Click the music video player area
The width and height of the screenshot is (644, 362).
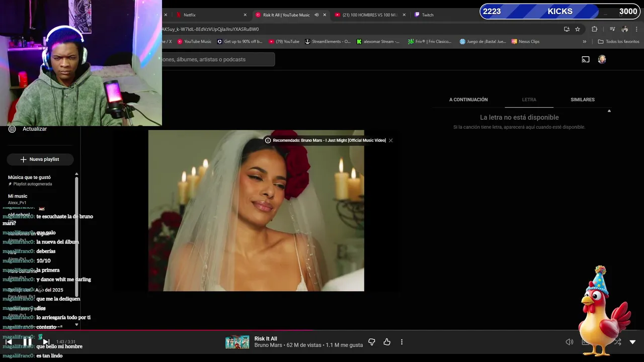[256, 211]
